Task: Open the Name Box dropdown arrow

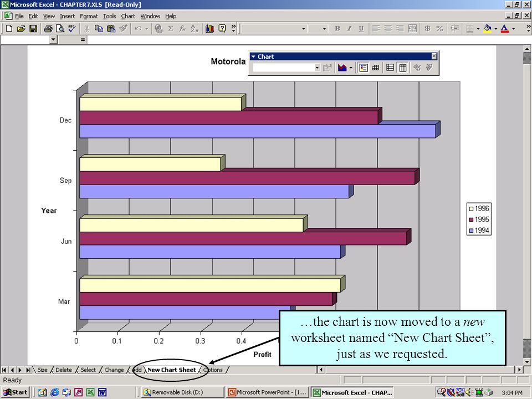Action: click(x=53, y=40)
